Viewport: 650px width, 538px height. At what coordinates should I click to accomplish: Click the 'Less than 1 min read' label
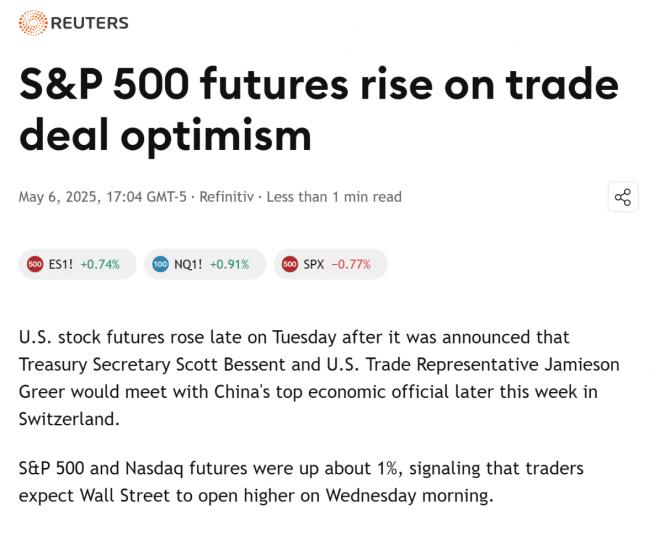pos(334,196)
